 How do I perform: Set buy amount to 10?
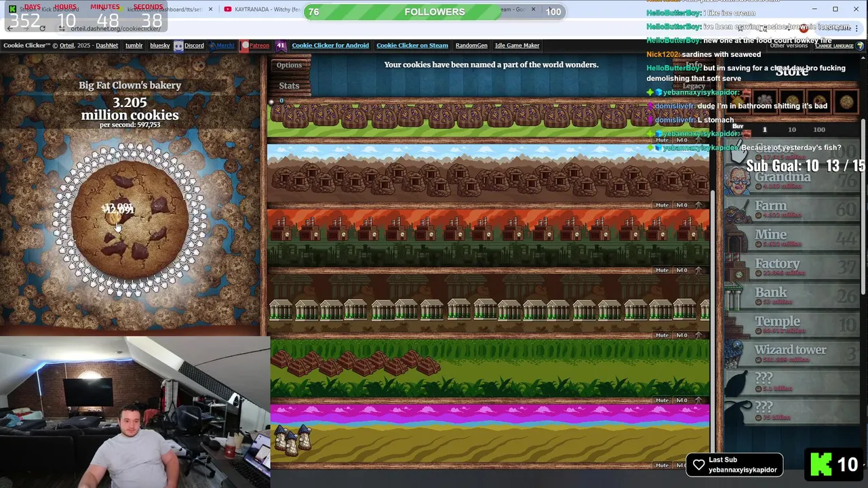pyautogui.click(x=791, y=129)
